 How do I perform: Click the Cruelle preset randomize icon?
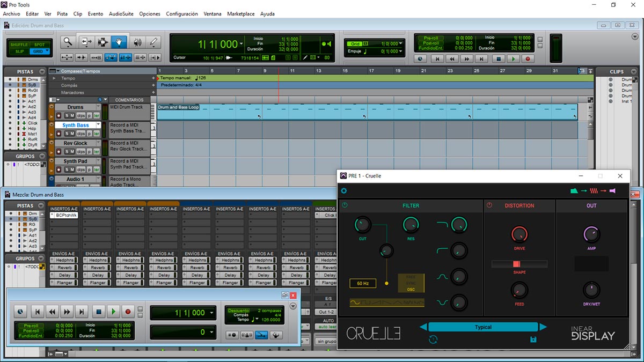click(x=434, y=339)
